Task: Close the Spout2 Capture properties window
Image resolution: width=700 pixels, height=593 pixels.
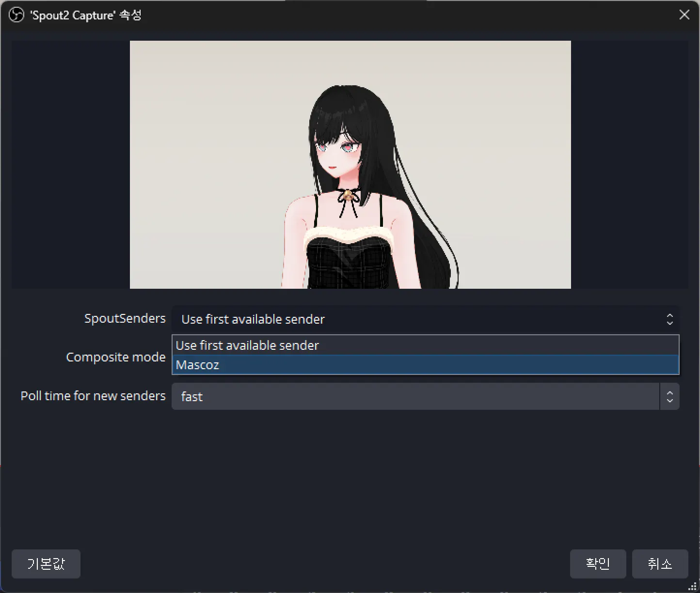Action: click(x=684, y=15)
